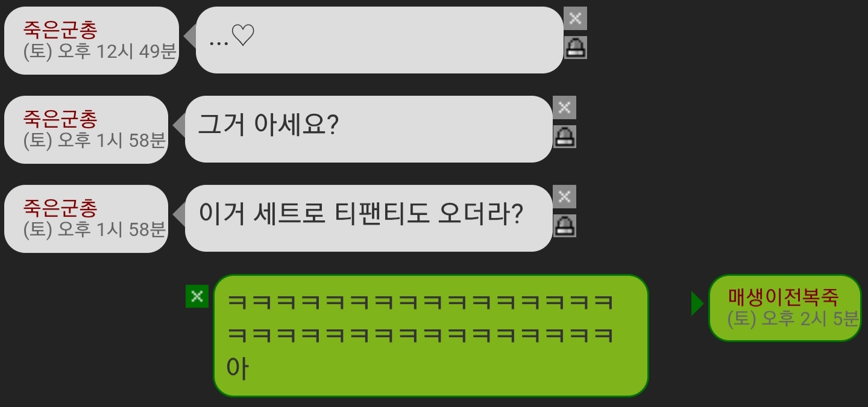Select the 죽은군총 name label beside "그거 아세요?"
This screenshot has height=407, width=868.
tap(60, 119)
